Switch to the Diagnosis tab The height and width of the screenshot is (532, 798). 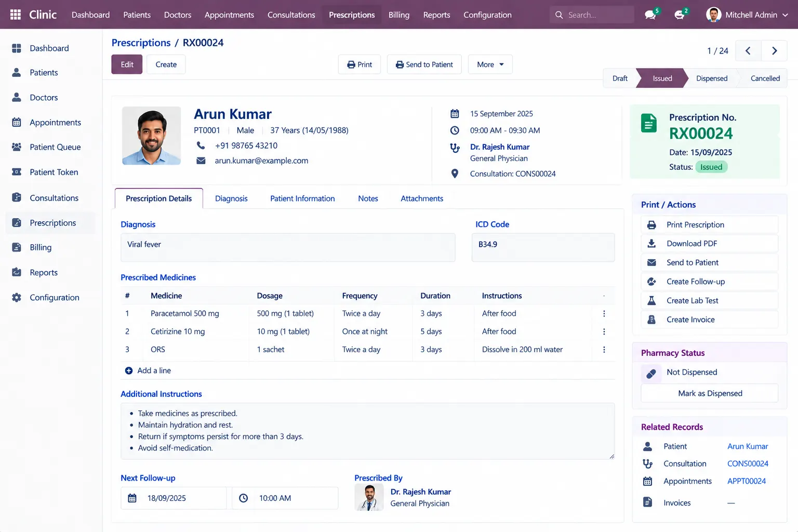(x=231, y=198)
